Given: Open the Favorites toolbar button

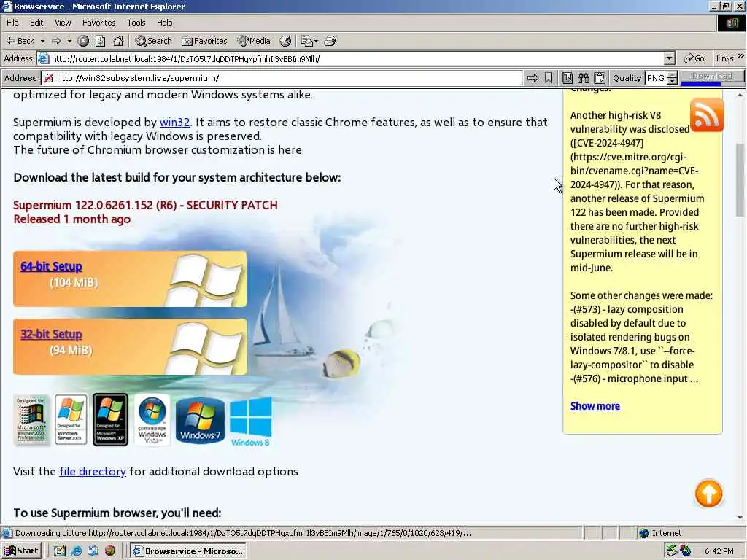Looking at the screenshot, I should point(205,41).
